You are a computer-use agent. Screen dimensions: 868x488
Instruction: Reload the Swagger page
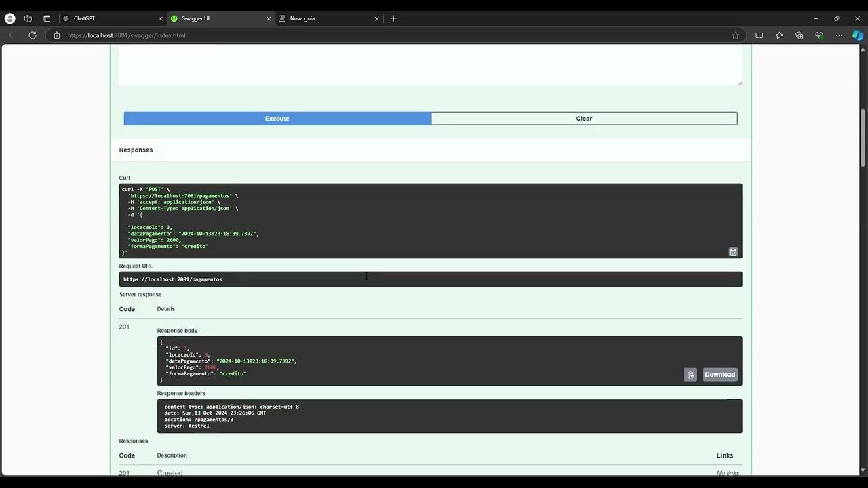click(x=32, y=35)
